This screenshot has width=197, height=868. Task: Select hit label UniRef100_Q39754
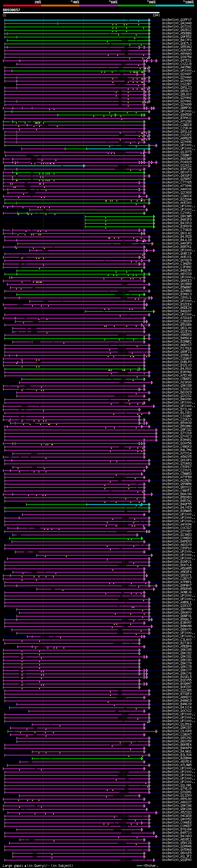click(177, 57)
